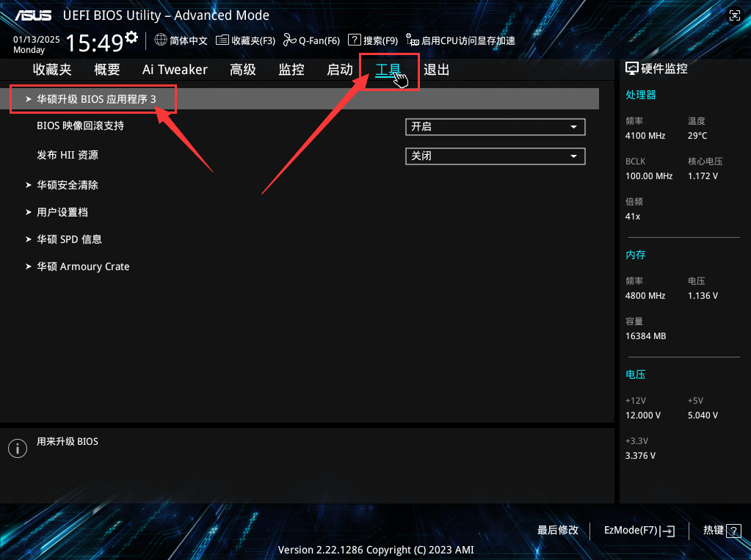Open the 发布 HII 资源 dropdown
This screenshot has width=751, height=560.
tap(495, 156)
